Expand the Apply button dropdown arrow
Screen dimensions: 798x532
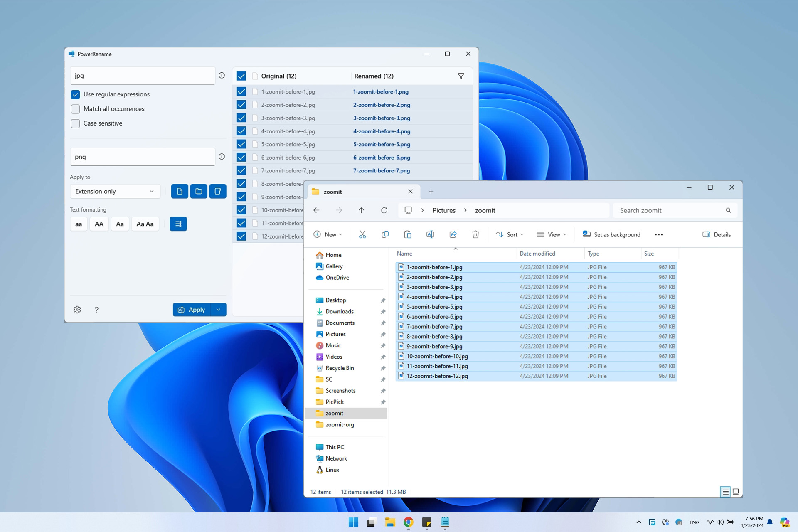pyautogui.click(x=219, y=310)
